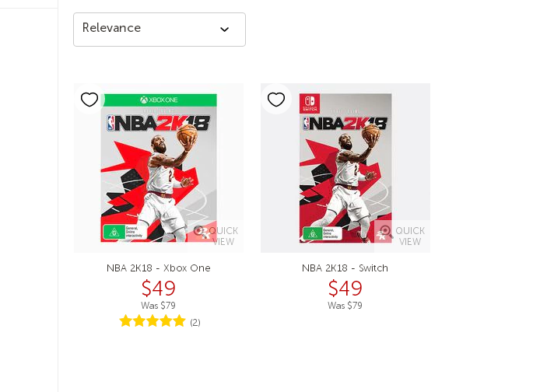This screenshot has height=392, width=547.
Task: Click the $49 price under the Switch game
Action: coord(345,288)
